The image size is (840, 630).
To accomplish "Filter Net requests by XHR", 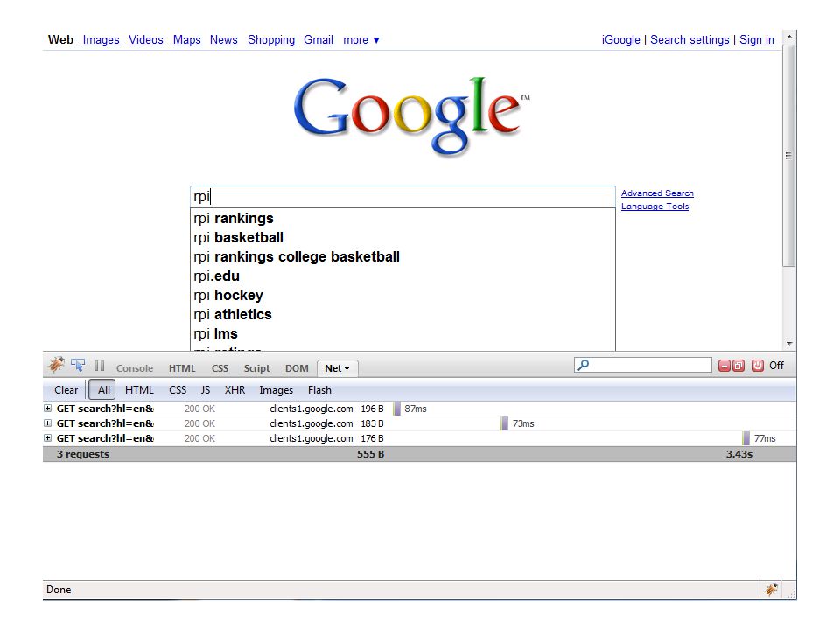I will pyautogui.click(x=234, y=390).
